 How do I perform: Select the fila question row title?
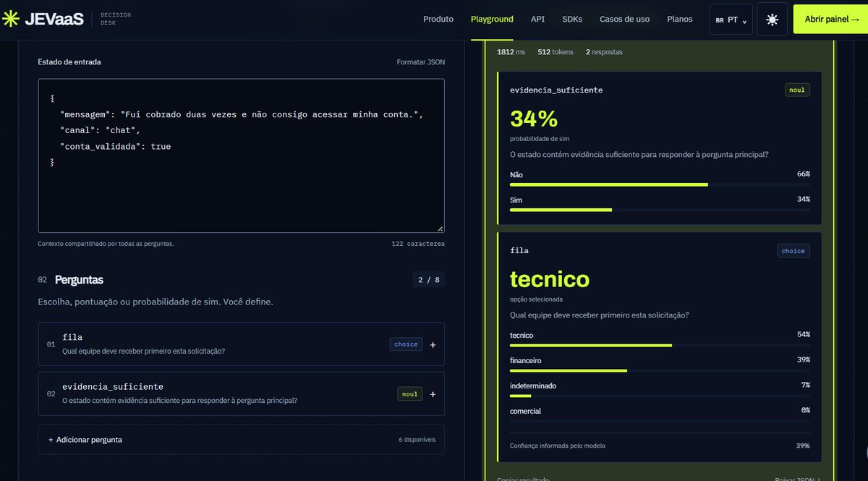click(x=72, y=337)
